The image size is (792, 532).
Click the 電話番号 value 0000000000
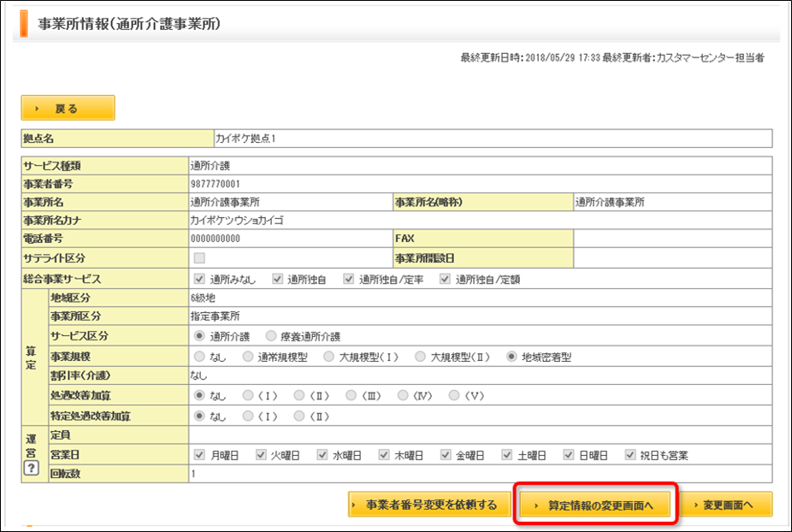[216, 239]
